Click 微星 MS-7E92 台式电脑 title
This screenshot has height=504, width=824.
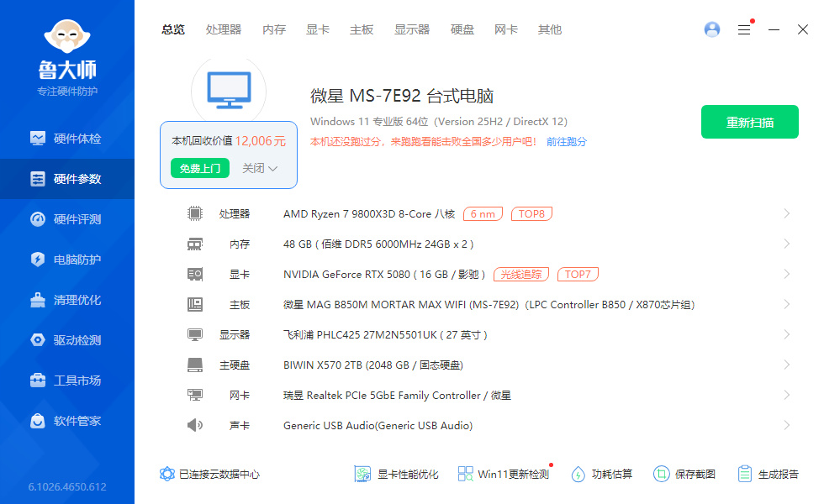click(x=402, y=96)
